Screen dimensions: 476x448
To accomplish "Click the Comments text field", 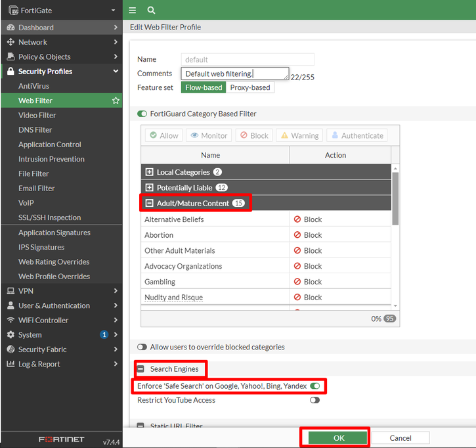I will [235, 74].
